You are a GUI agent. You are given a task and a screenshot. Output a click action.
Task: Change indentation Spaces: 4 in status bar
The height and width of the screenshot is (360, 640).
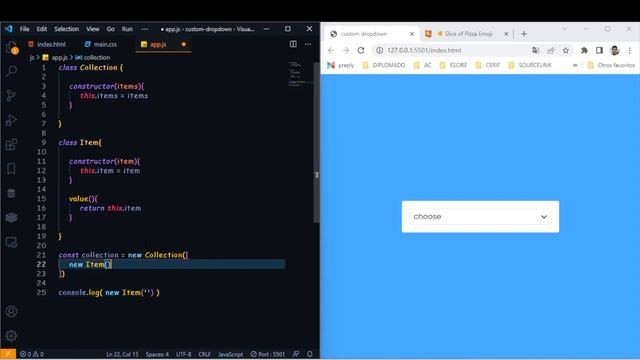point(157,354)
